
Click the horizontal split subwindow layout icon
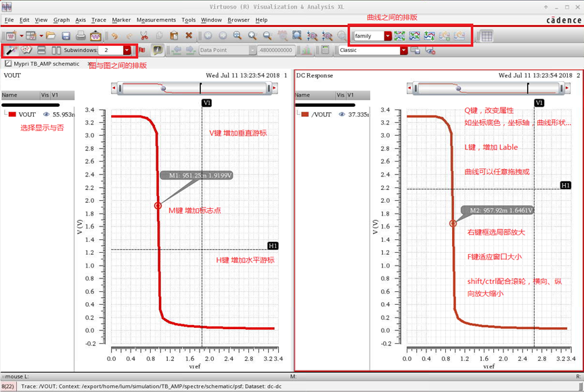pyautogui.click(x=41, y=49)
